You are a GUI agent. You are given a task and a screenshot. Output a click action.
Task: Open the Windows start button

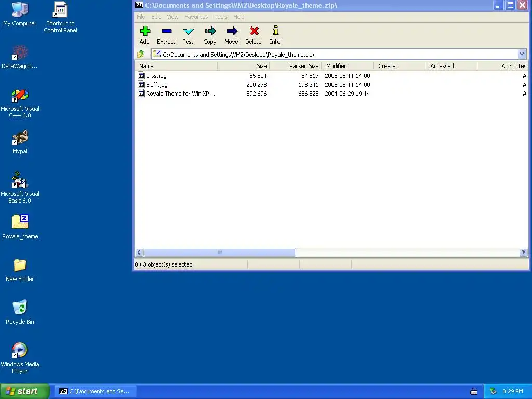(x=25, y=391)
